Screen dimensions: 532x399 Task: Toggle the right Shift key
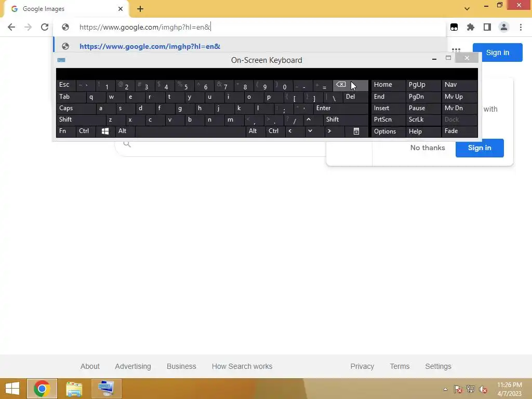pos(345,119)
